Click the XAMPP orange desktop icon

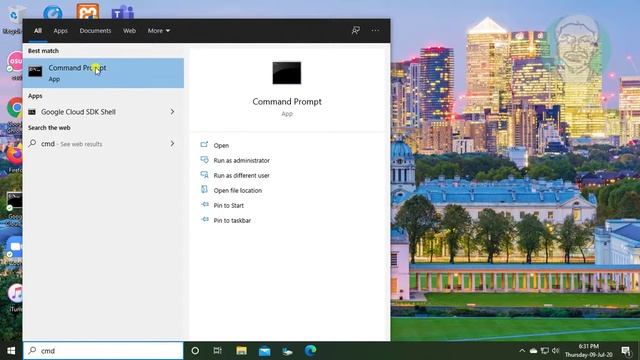[87, 11]
